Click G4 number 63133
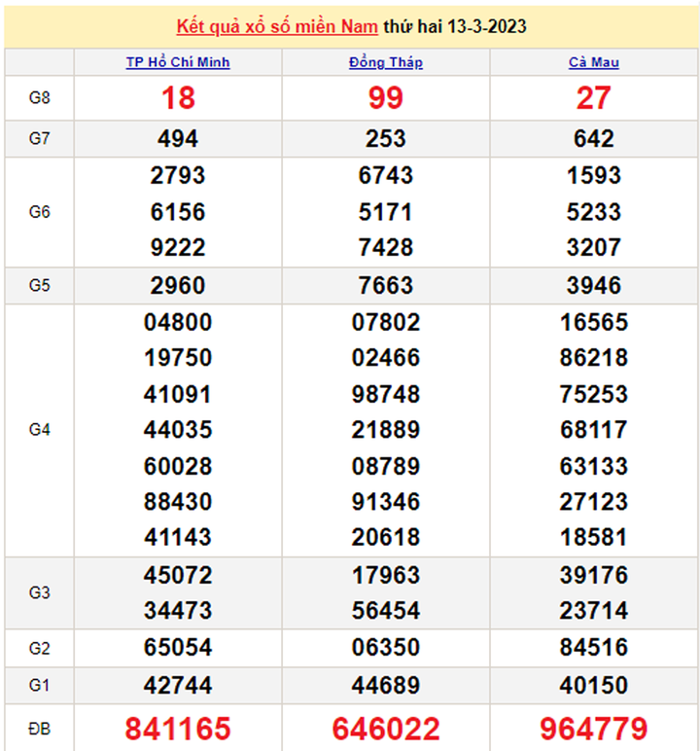Viewport: 700px width, 751px height. pos(594,466)
